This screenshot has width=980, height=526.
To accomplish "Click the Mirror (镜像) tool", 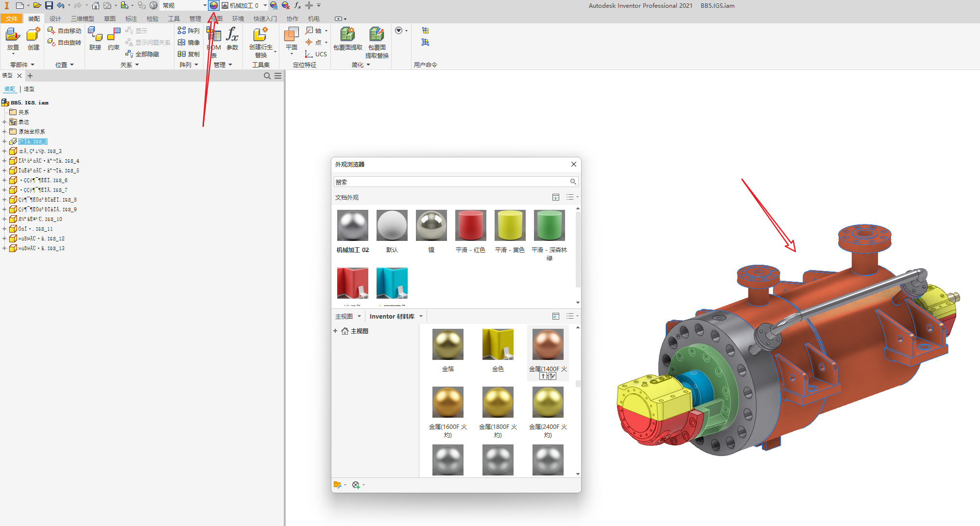I will point(189,42).
